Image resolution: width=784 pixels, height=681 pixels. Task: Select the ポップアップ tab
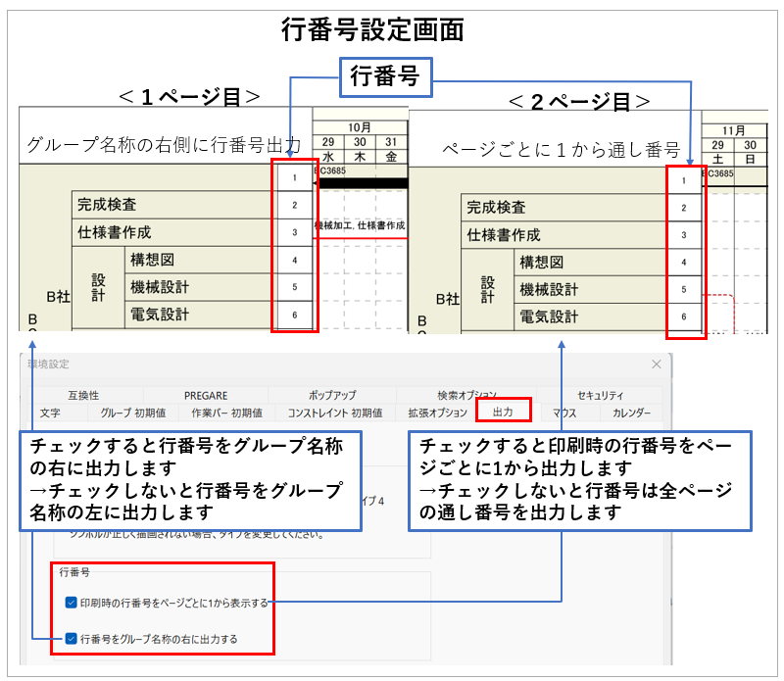[x=332, y=395]
